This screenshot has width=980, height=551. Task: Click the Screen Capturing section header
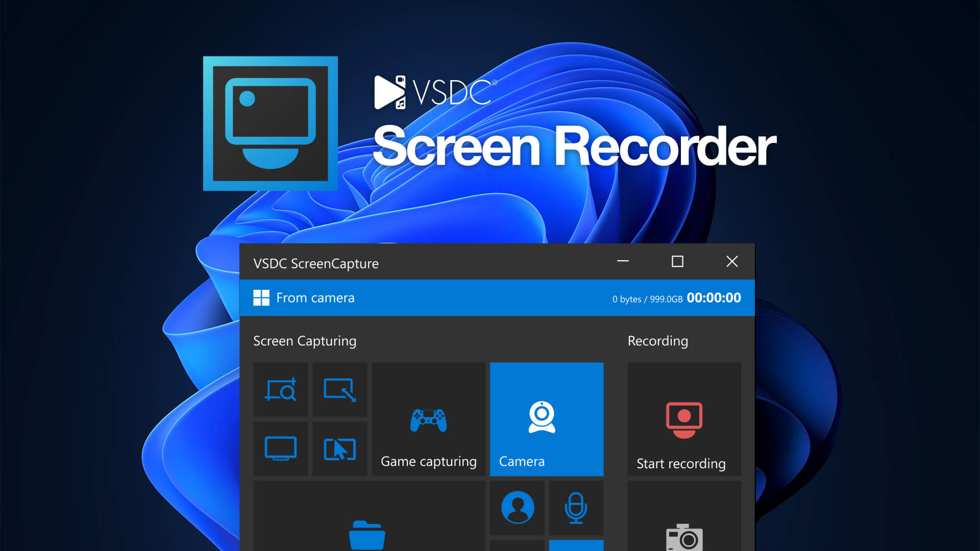click(x=304, y=341)
